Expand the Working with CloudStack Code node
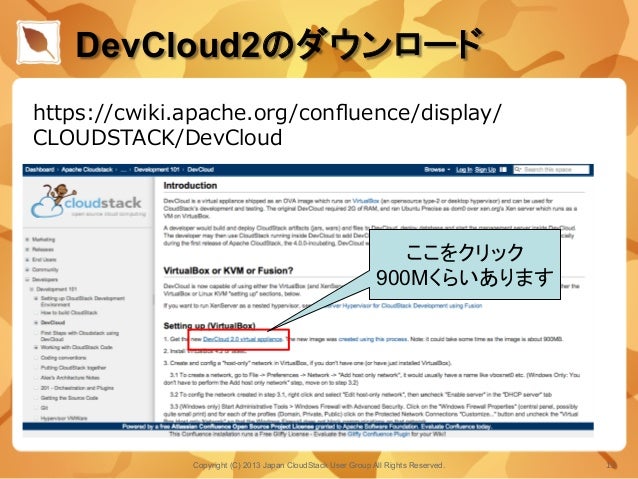The height and width of the screenshot is (479, 638). tap(36, 348)
